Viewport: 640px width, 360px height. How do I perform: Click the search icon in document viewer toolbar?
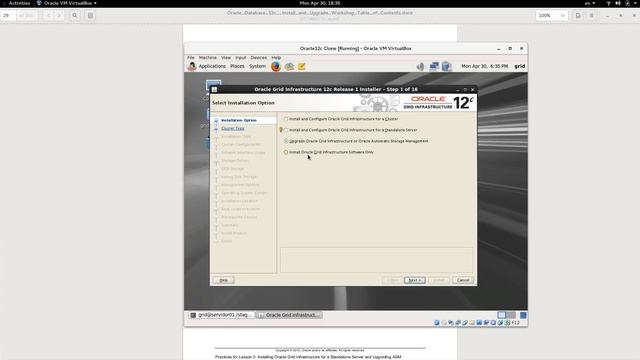click(75, 16)
